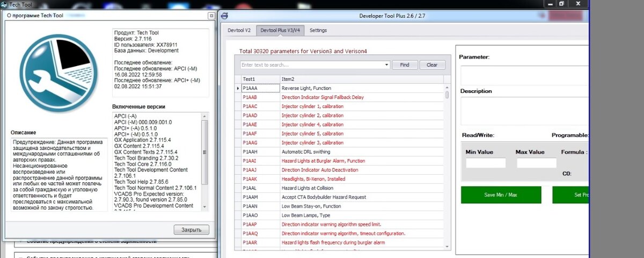Select the Devtool Plus V3/V4 tab
Image resolution: width=644 pixels, height=258 pixels.
click(x=280, y=30)
